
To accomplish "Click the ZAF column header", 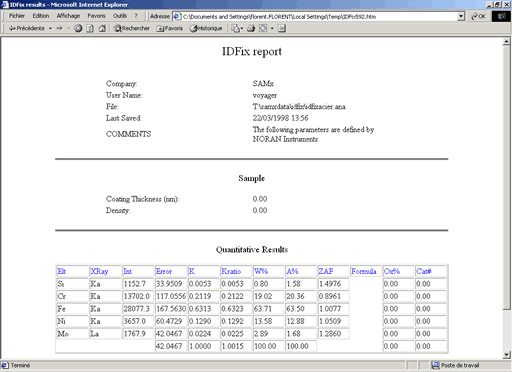I will click(326, 271).
